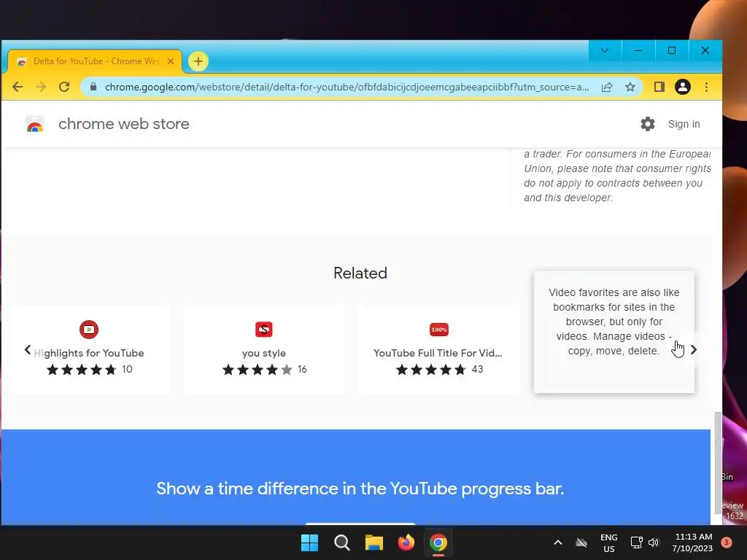The width and height of the screenshot is (747, 560).
Task: Open the clock showing 11:13 AM
Action: click(693, 542)
